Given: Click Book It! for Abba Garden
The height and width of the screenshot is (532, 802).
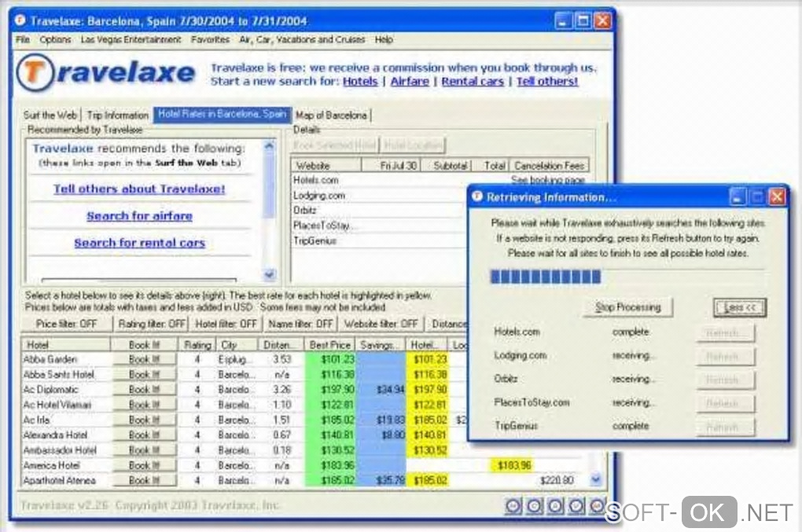Looking at the screenshot, I should (145, 359).
